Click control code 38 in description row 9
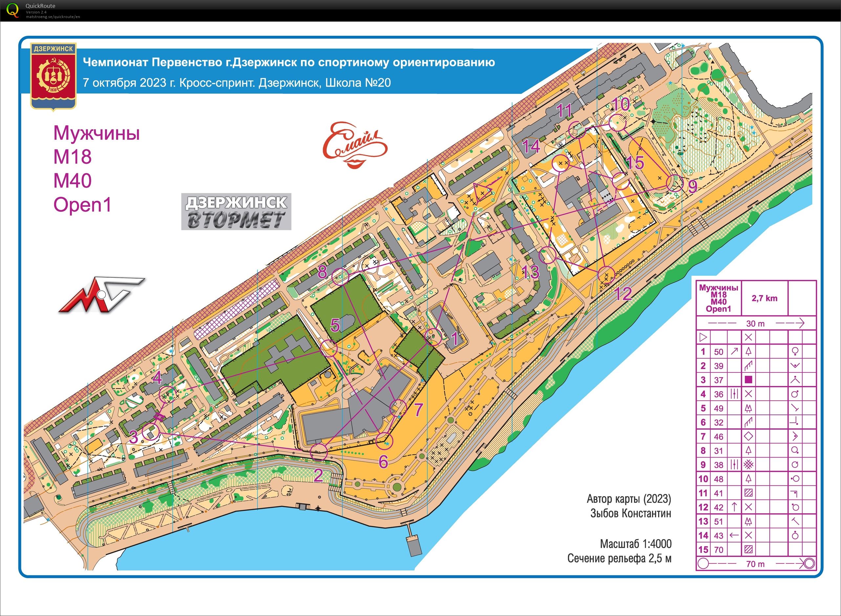Image resolution: width=841 pixels, height=616 pixels. tap(719, 465)
